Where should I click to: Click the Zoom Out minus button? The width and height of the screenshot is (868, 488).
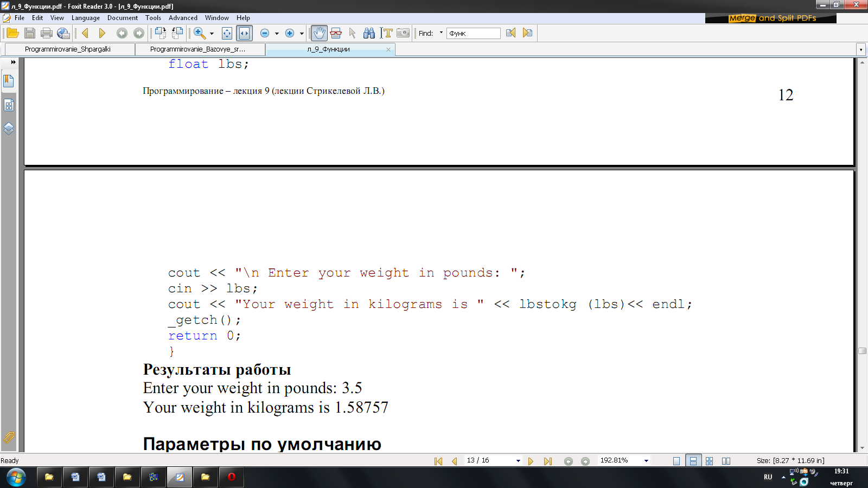click(x=265, y=33)
